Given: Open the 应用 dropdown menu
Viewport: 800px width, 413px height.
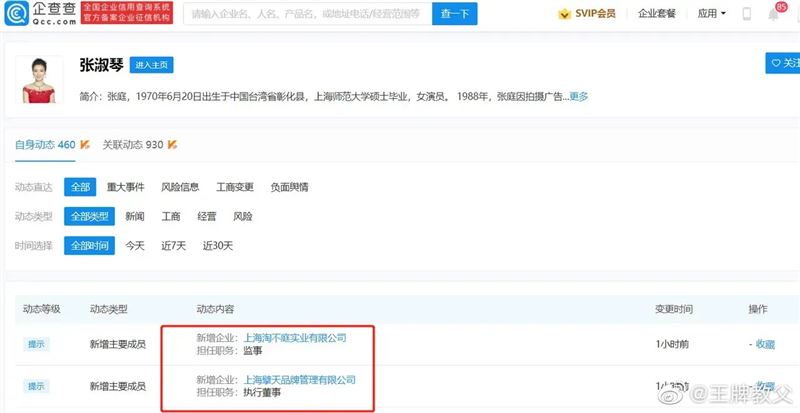Looking at the screenshot, I should coord(712,14).
